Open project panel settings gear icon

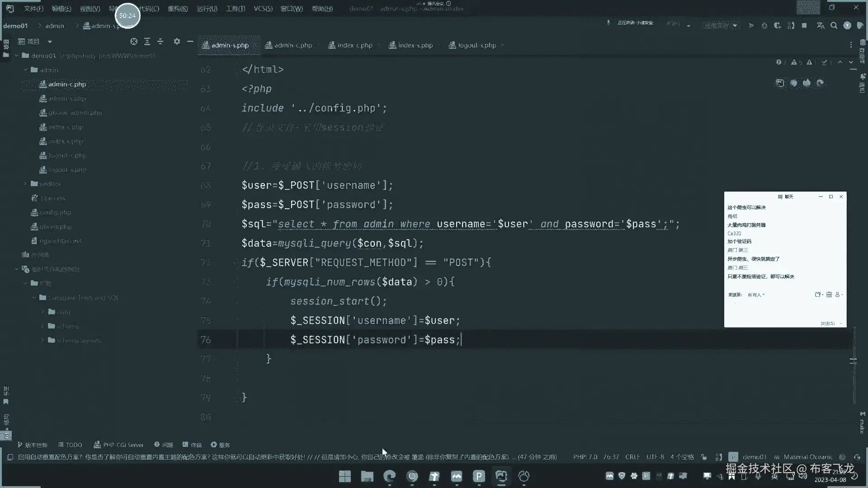pos(177,41)
